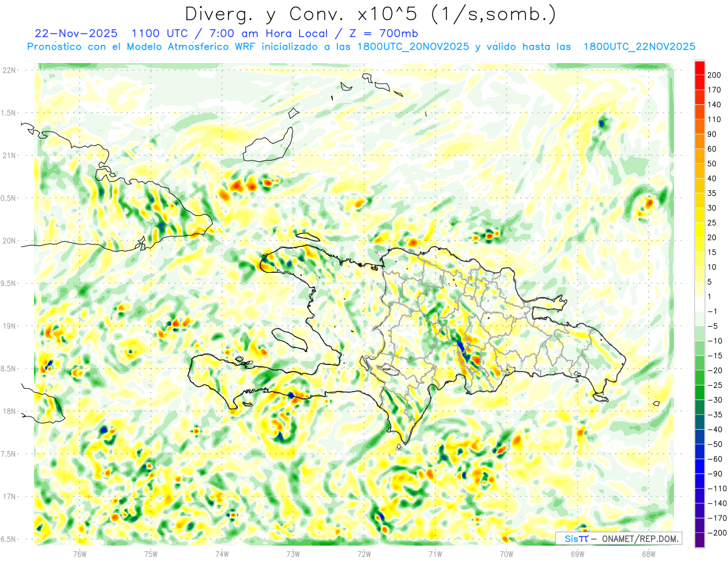This screenshot has height=562, width=728.
Task: Click the '1800UTC_20NOV2025' initialization time
Action: (x=413, y=47)
